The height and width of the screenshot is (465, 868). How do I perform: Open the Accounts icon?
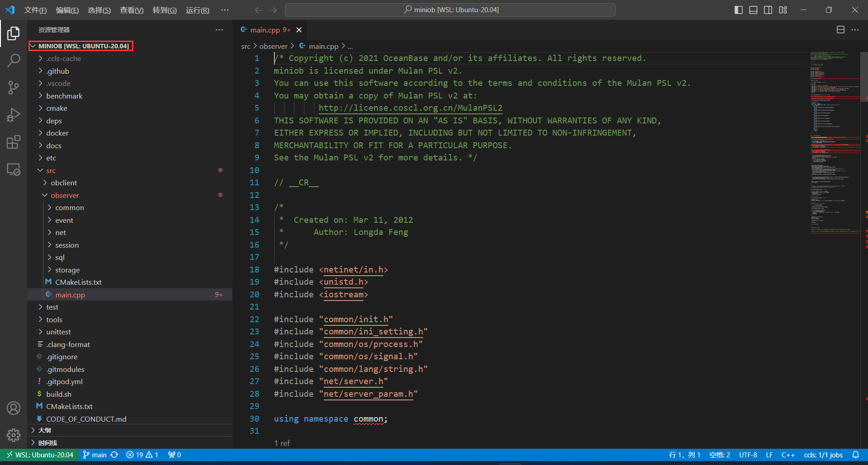(x=14, y=408)
